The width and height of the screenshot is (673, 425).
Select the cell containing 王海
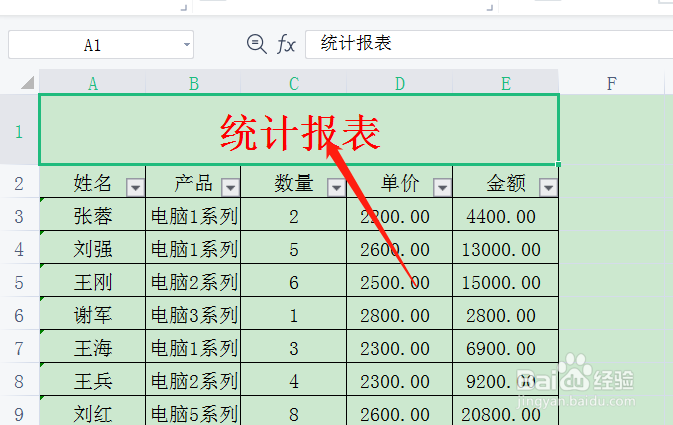tap(93, 348)
